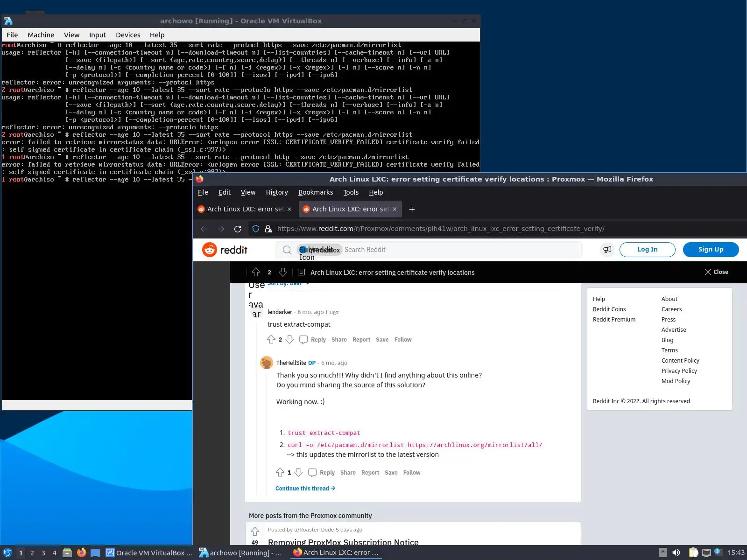Open the Devices menu in VirtualBox
The width and height of the screenshot is (747, 560).
[128, 35]
